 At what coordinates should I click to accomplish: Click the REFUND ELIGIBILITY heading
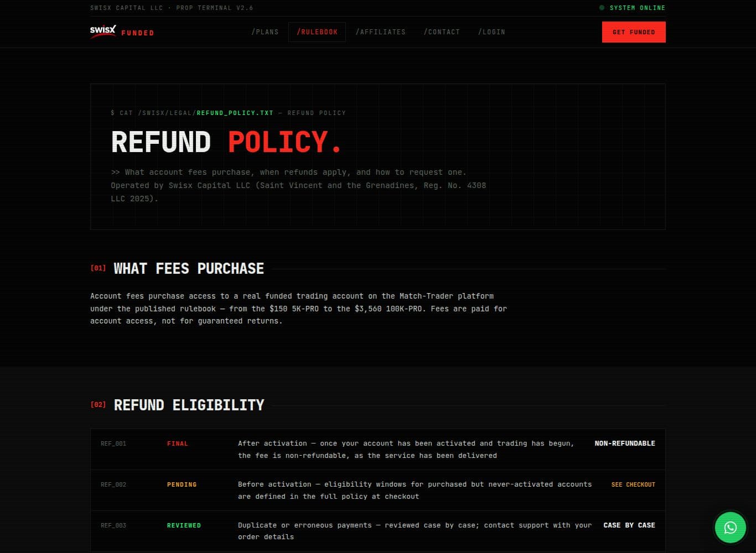(189, 405)
